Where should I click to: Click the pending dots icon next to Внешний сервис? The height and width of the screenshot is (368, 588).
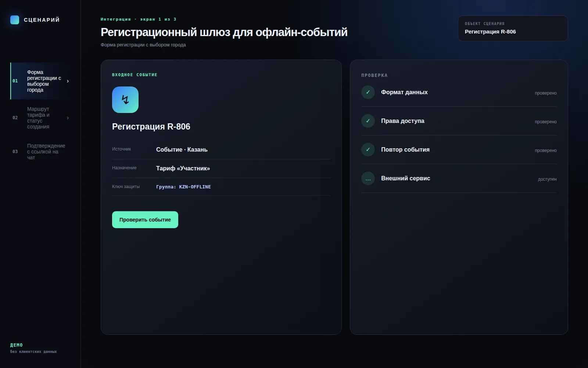(368, 178)
